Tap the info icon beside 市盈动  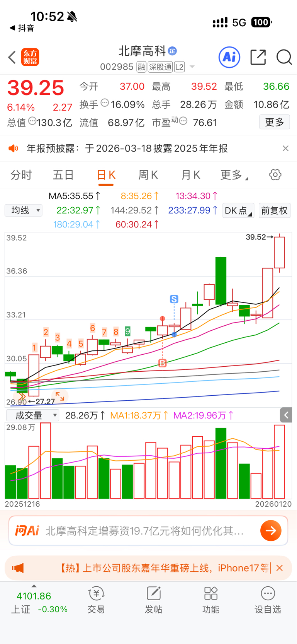click(x=183, y=121)
